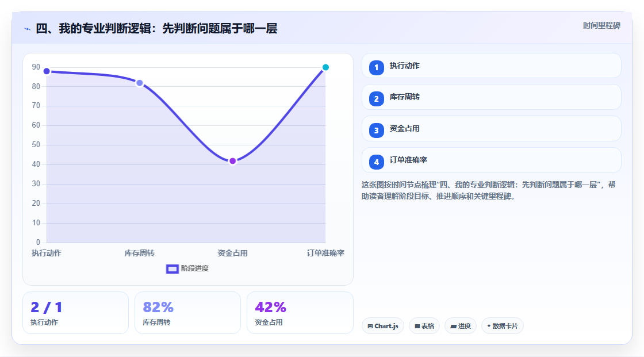
Task: Click the 42% 资金占用 stat card
Action: point(300,313)
